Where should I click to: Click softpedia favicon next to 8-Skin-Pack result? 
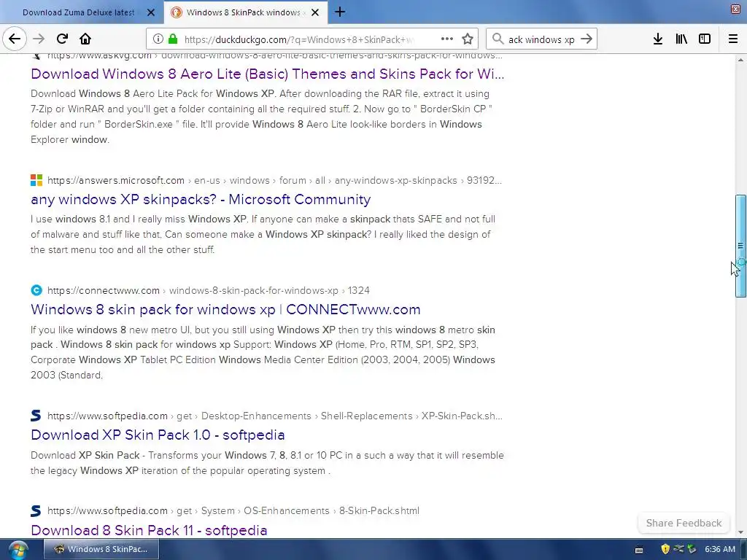click(x=36, y=510)
